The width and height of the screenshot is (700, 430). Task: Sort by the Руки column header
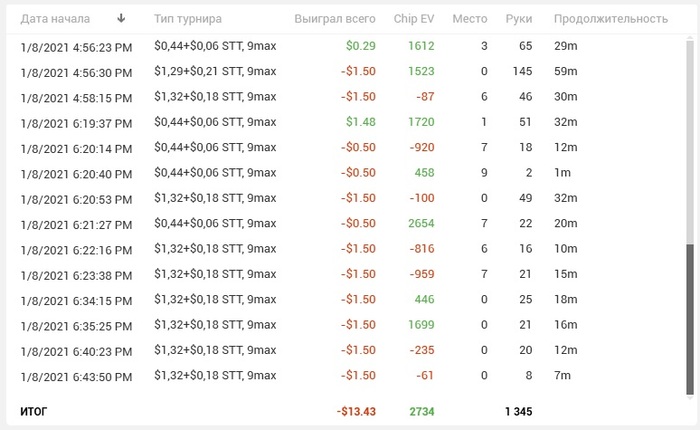coord(518,18)
